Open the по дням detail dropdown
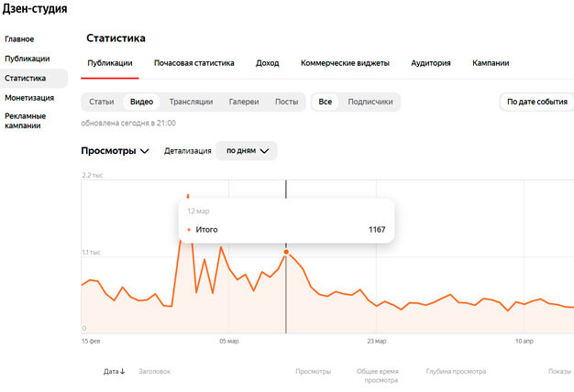Image resolution: width=574 pixels, height=392 pixels. (247, 151)
